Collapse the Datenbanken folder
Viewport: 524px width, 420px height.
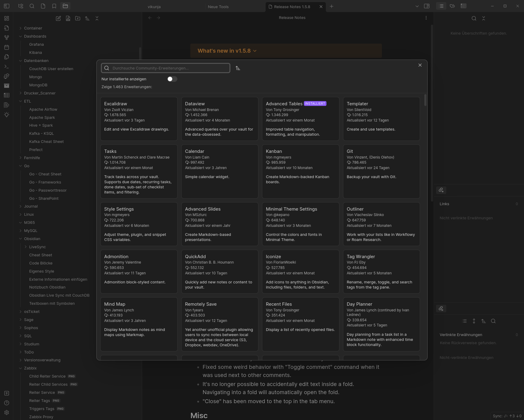[x=20, y=61]
